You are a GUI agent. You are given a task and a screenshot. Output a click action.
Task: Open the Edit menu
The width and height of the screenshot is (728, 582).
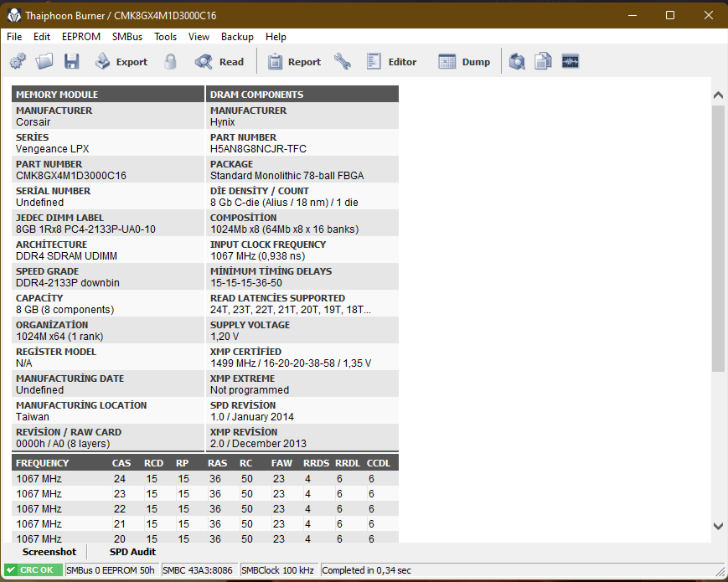tap(42, 37)
